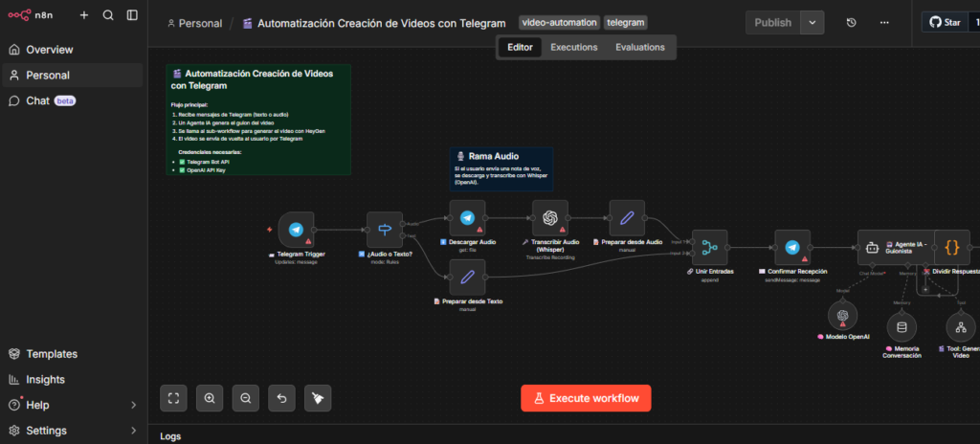Select the Agente IA - Guionista robot icon
Image resolution: width=980 pixels, height=444 pixels.
click(872, 248)
